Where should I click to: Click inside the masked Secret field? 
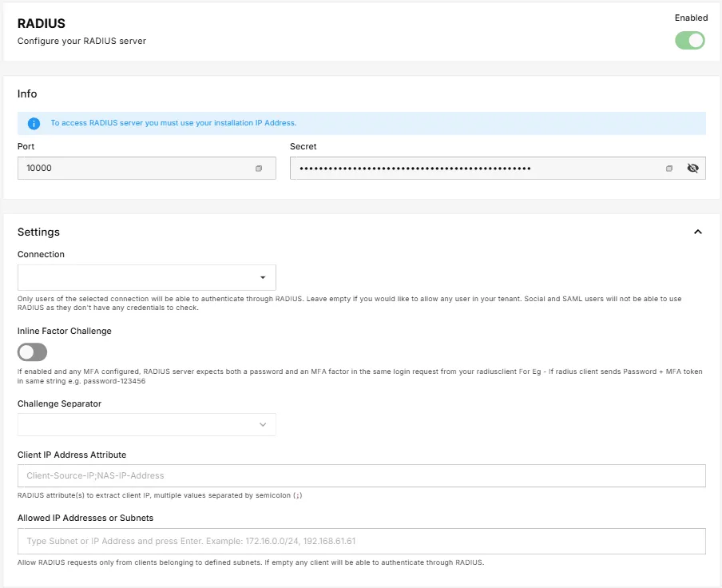coord(471,169)
